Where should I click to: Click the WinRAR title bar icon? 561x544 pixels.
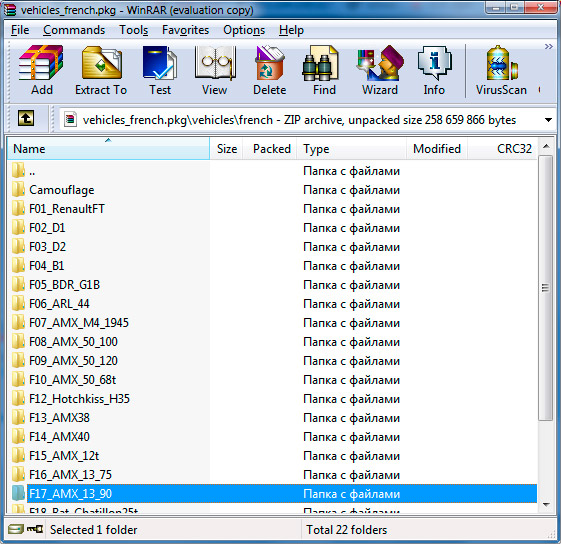[x=9, y=10]
